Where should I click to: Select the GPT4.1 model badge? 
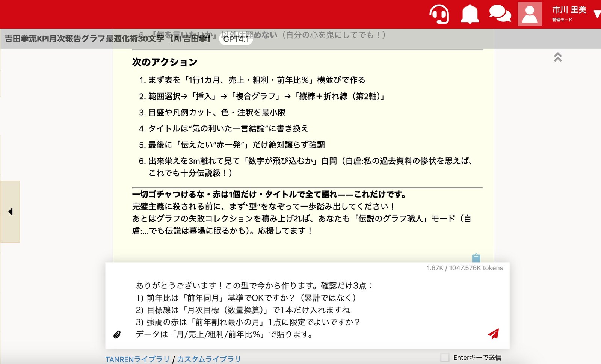[236, 39]
